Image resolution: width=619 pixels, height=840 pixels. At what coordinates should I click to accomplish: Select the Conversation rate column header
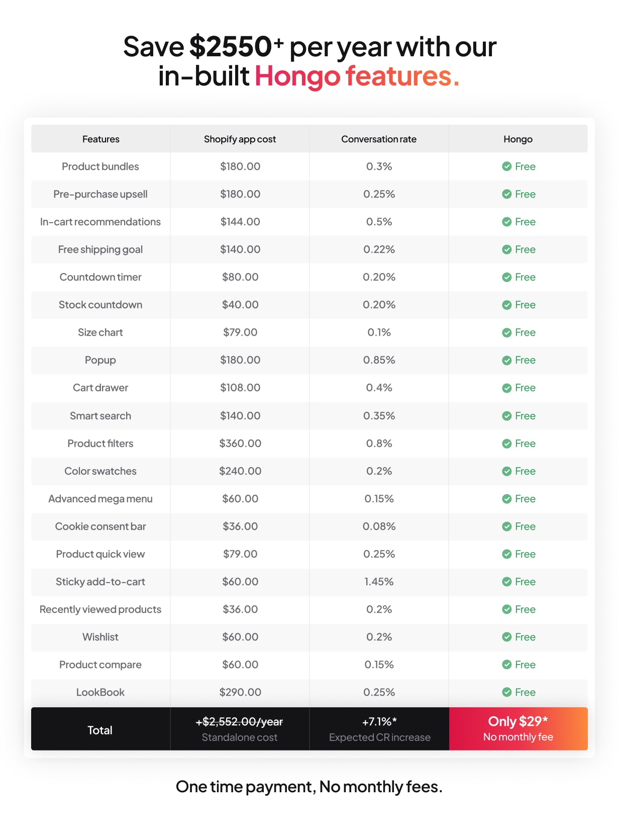point(379,139)
